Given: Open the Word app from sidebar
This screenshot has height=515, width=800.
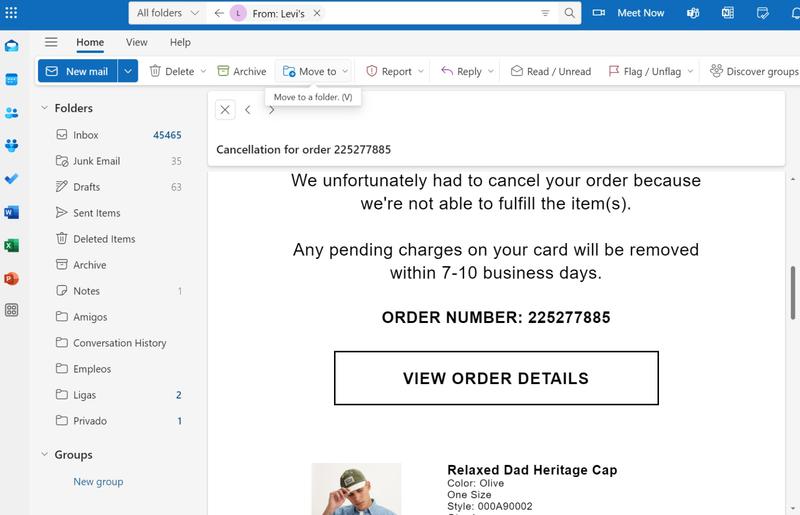Looking at the screenshot, I should [11, 212].
